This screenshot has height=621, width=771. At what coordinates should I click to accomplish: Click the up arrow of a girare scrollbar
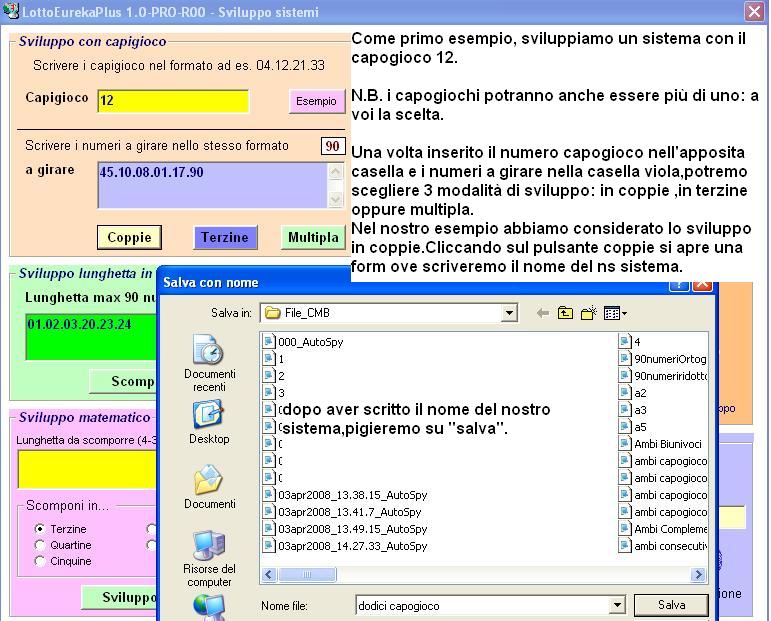coord(336,171)
